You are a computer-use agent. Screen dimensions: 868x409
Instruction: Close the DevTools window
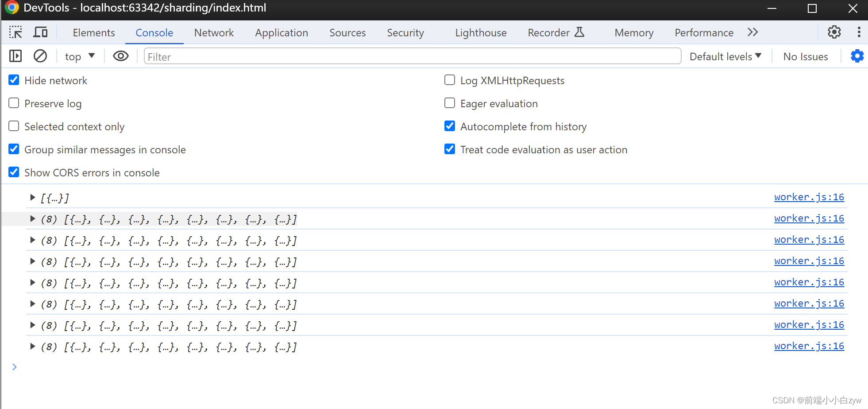point(853,8)
